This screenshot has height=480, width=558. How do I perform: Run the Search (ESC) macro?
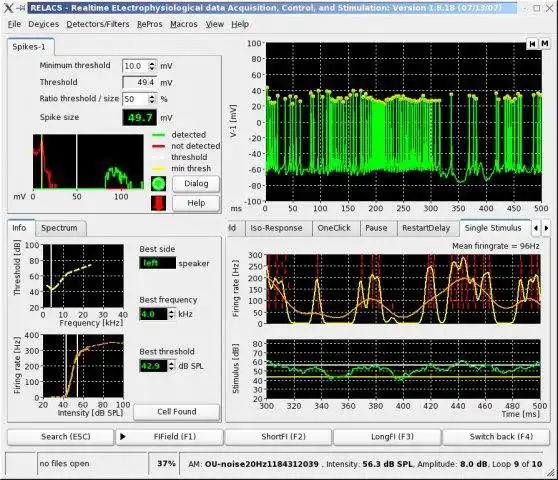(60, 437)
